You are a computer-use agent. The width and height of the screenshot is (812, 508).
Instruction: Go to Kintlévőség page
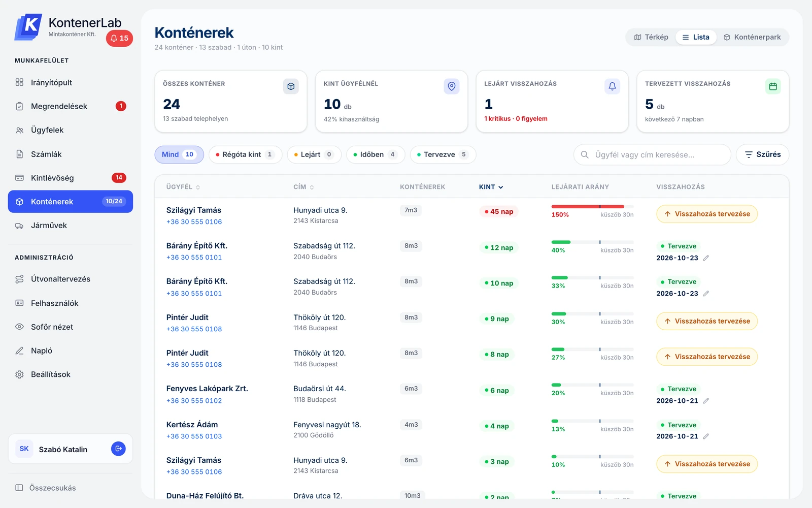point(71,178)
